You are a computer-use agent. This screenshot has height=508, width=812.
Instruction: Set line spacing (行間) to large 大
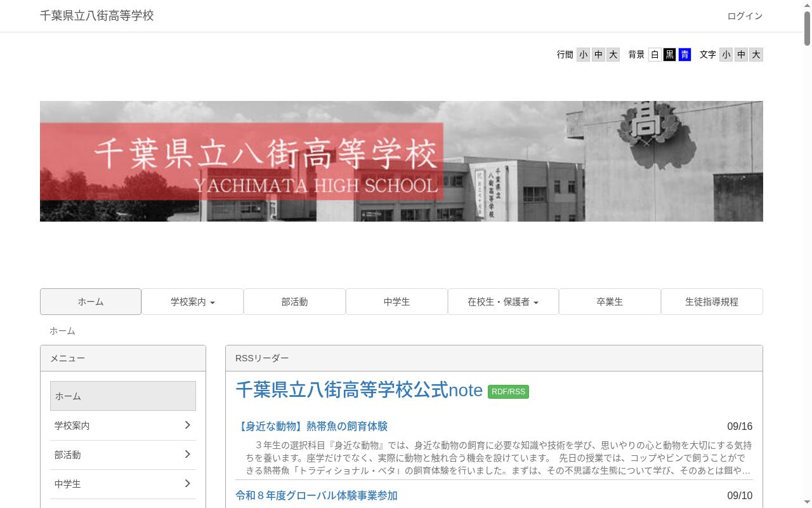(x=613, y=55)
